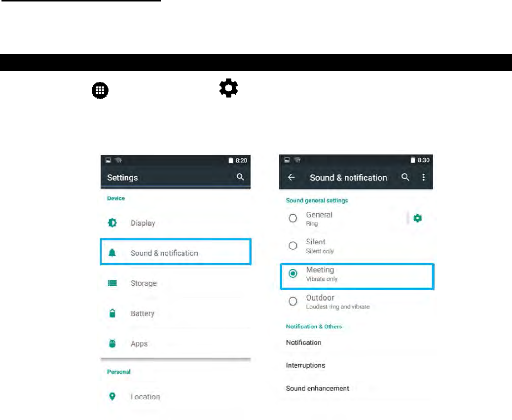Select the General radio button

coord(293,218)
